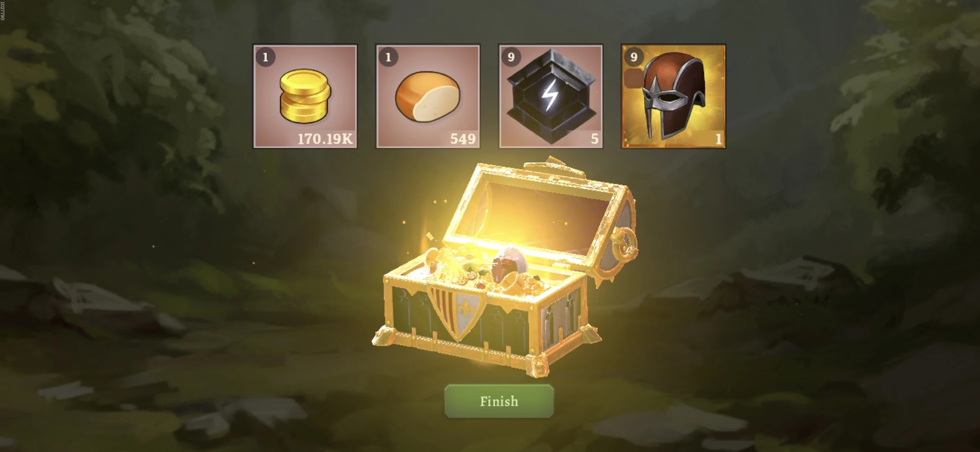The height and width of the screenshot is (452, 980).
Task: Tap the Finish button
Action: (x=499, y=401)
